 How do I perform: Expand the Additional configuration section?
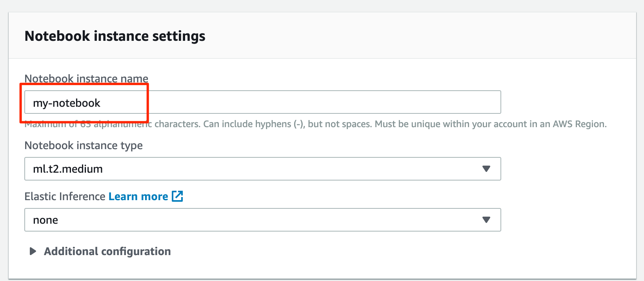pos(107,251)
